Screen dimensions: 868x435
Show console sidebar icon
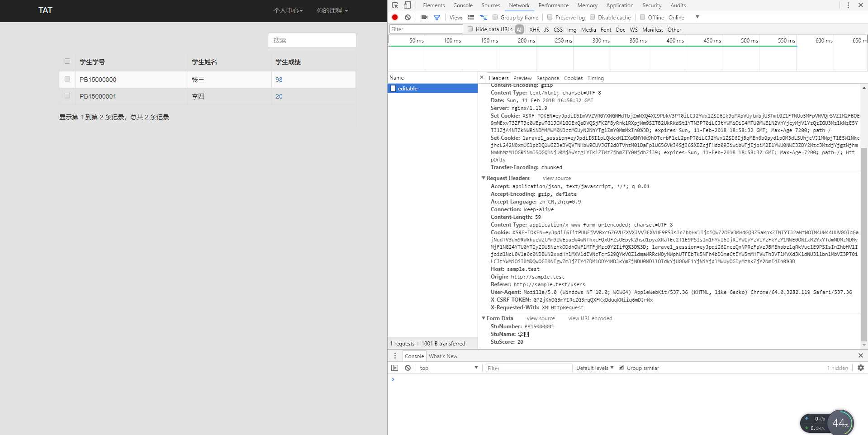click(x=395, y=368)
